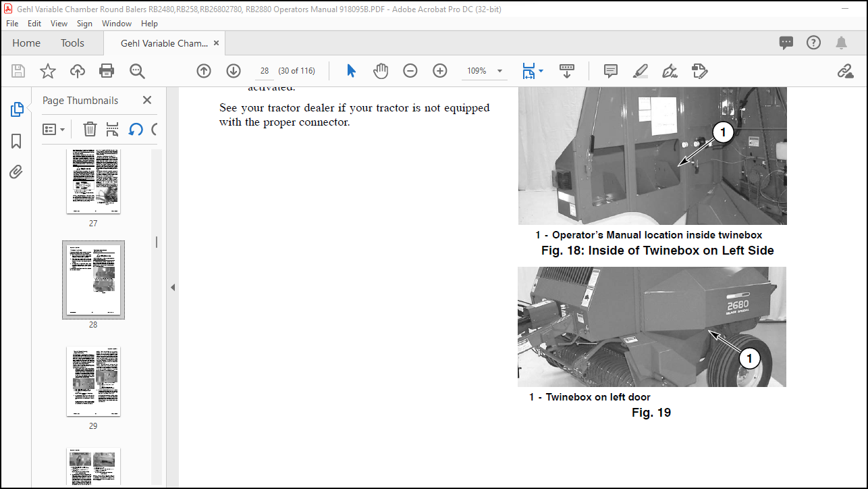This screenshot has width=868, height=489.
Task: Share a link to the file
Action: tap(845, 71)
